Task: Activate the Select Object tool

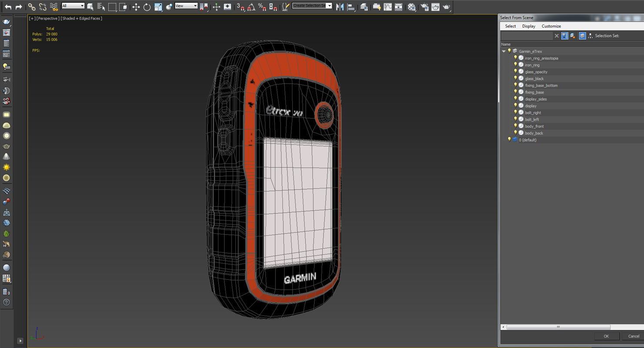Action: point(90,7)
